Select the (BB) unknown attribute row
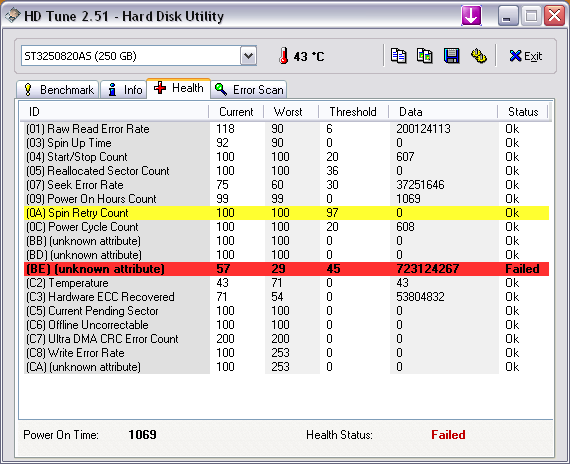 coord(286,241)
